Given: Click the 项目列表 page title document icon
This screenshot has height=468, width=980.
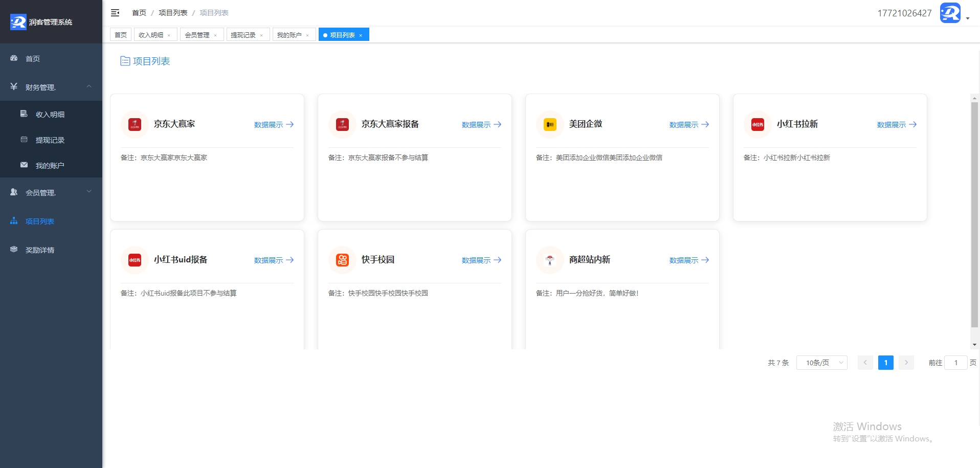Looking at the screenshot, I should [125, 61].
